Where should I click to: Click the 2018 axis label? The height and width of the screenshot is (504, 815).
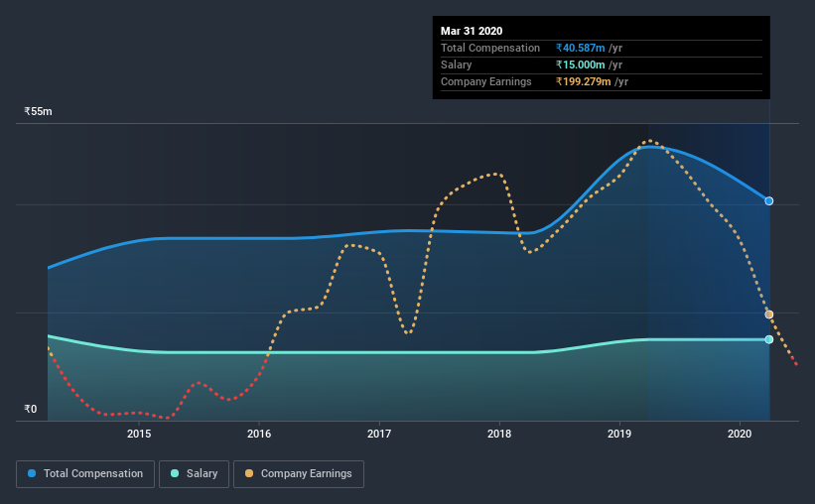[x=499, y=434]
